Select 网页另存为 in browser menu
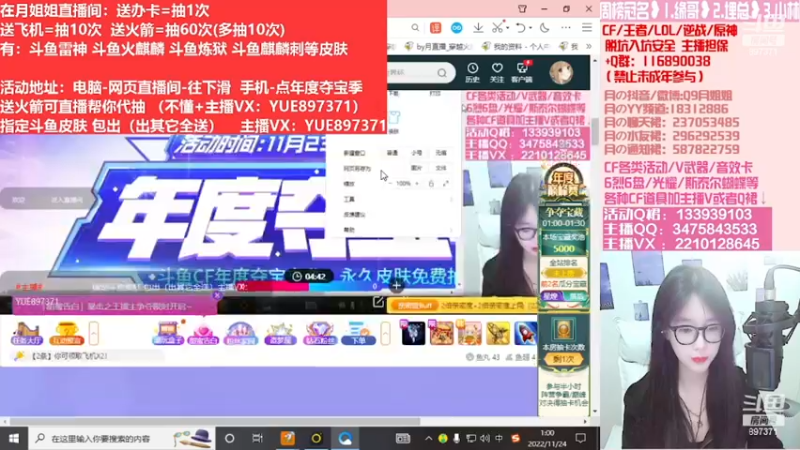Viewport: 800px width, 450px height. pyautogui.click(x=357, y=168)
